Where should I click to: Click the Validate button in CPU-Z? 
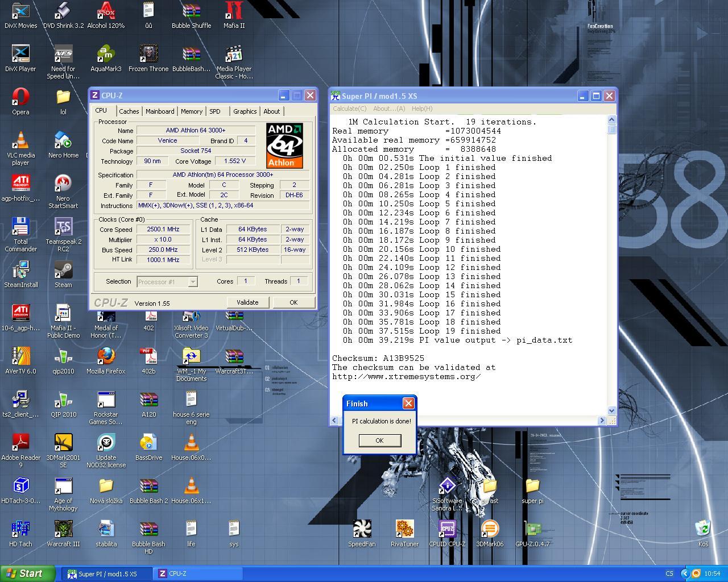247,302
